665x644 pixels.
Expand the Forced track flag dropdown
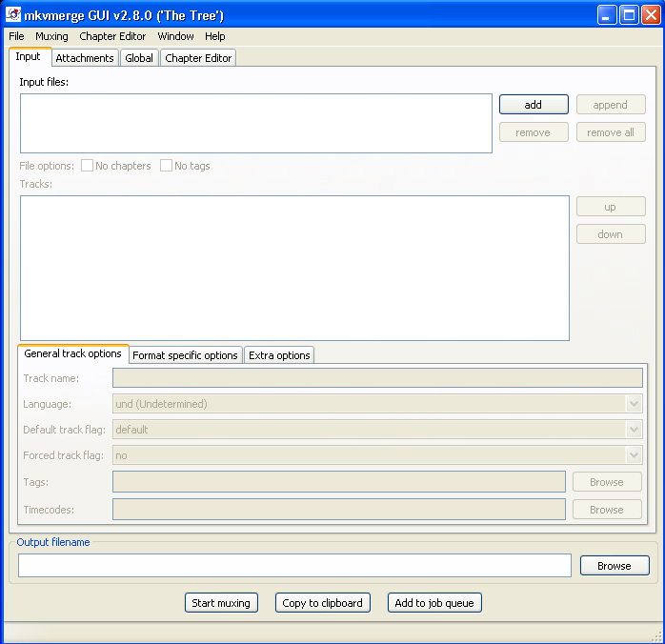tap(635, 455)
